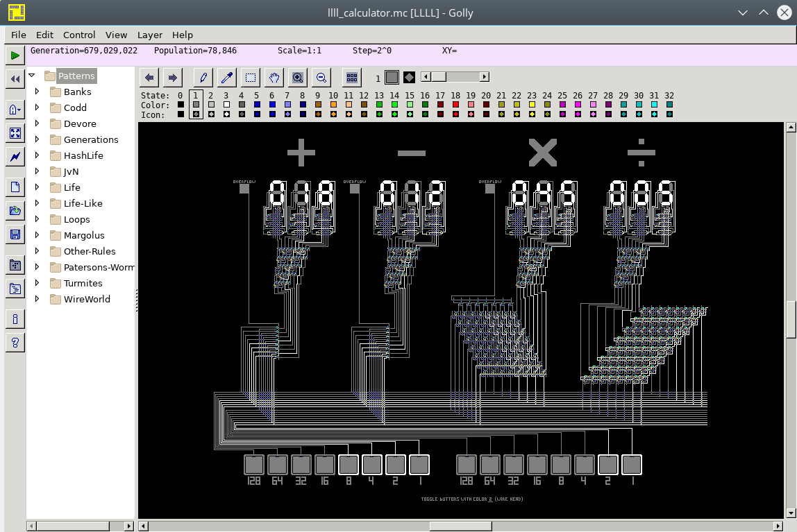Click the right arrow of the state scrollbar

(x=485, y=77)
